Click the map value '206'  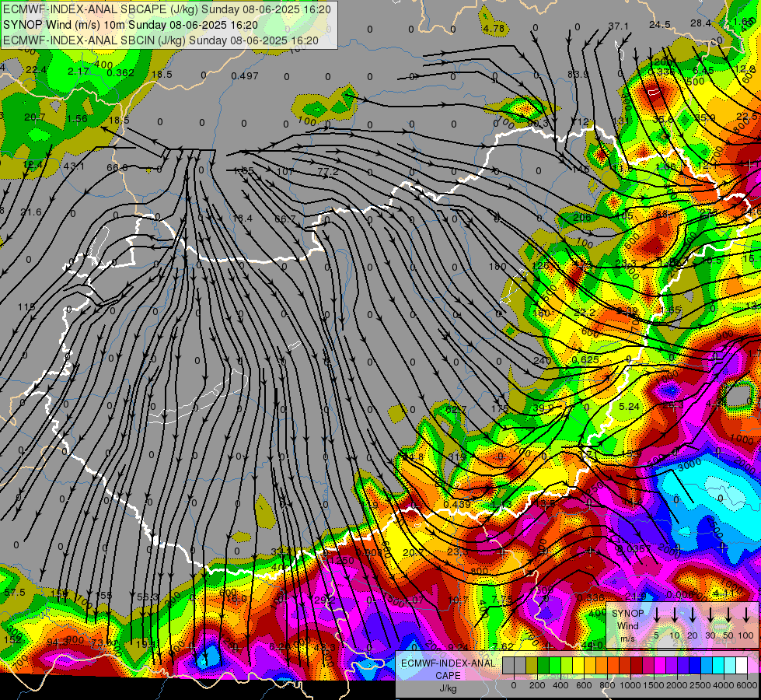582,217
